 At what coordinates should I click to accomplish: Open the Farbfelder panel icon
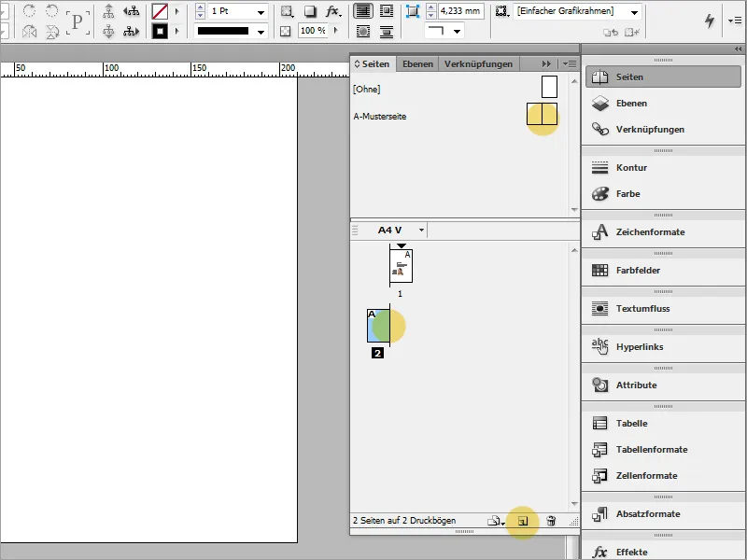click(599, 271)
